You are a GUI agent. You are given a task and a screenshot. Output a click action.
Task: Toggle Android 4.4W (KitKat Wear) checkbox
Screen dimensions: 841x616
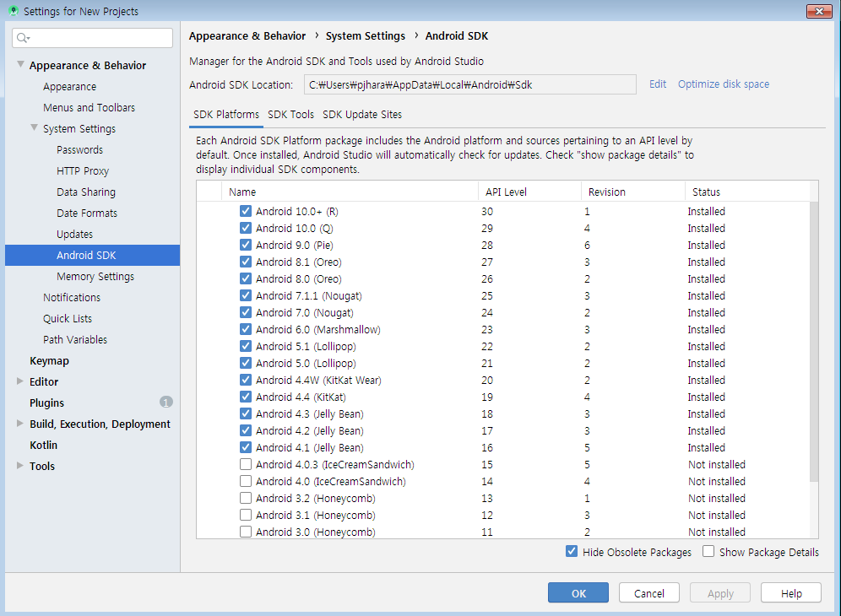246,380
